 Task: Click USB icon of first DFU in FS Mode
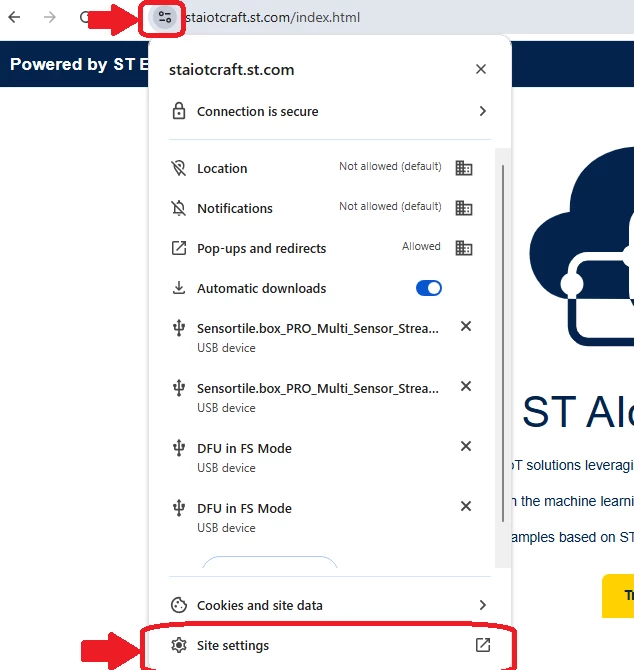[179, 448]
